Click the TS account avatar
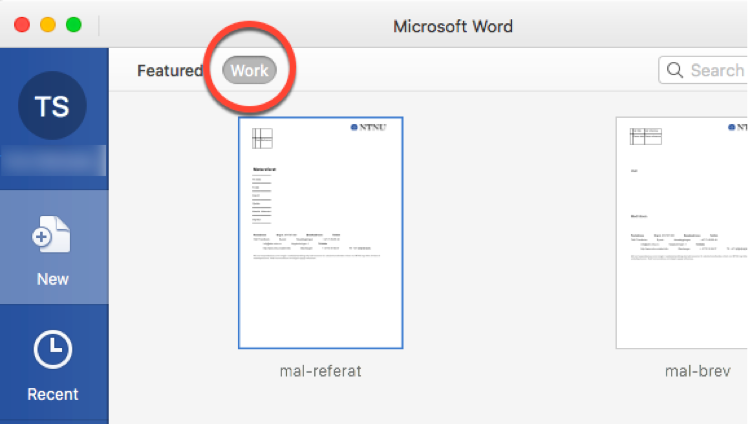This screenshot has width=750, height=424. 52,106
